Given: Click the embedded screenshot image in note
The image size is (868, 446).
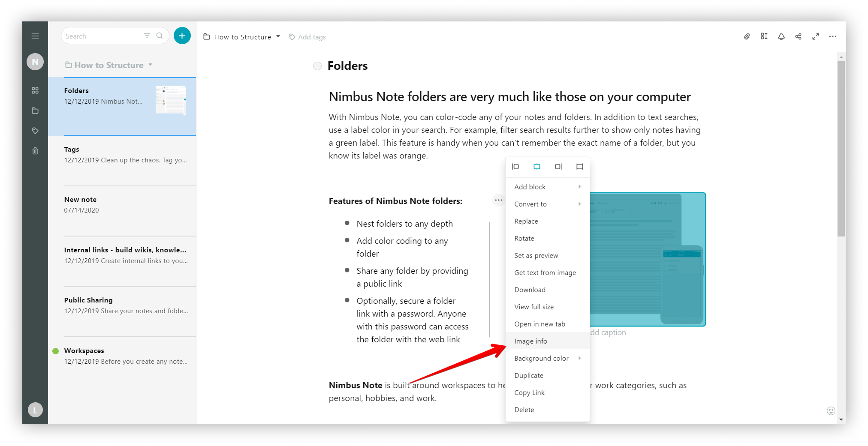Looking at the screenshot, I should tap(648, 259).
